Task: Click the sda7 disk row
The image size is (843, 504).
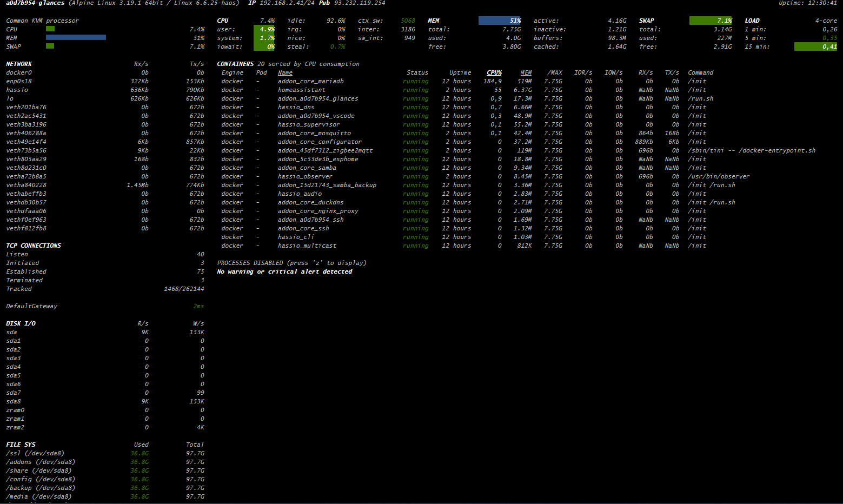Action: tap(105, 393)
